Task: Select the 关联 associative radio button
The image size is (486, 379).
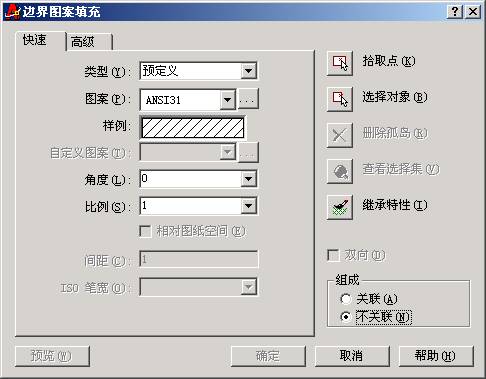Action: tap(346, 299)
